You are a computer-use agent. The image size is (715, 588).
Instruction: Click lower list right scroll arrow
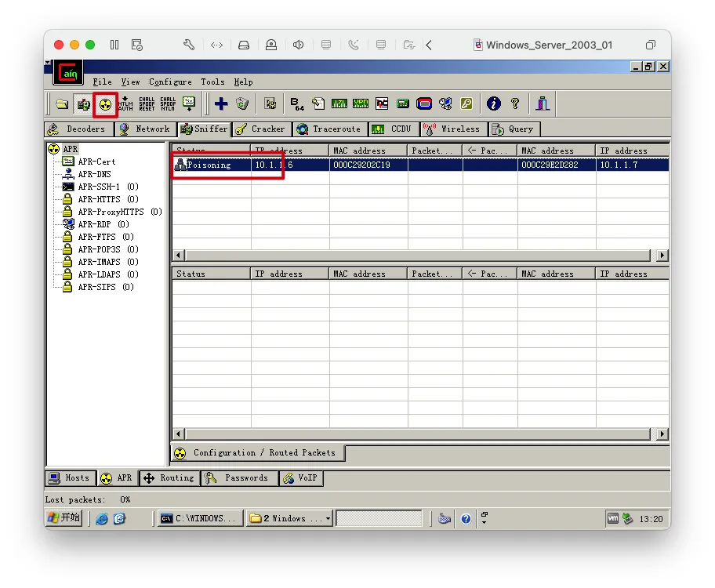[x=662, y=434]
